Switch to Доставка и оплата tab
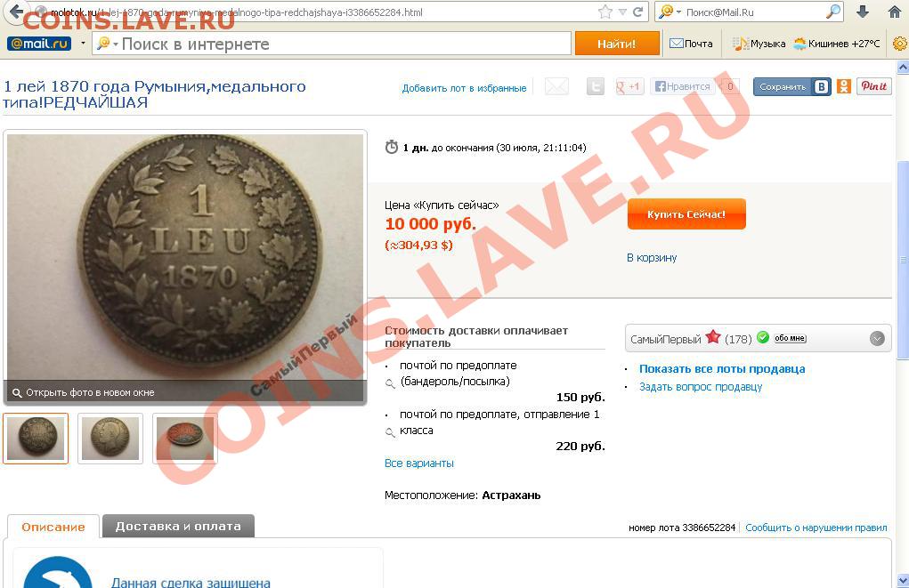This screenshot has height=588, width=909. tap(178, 526)
